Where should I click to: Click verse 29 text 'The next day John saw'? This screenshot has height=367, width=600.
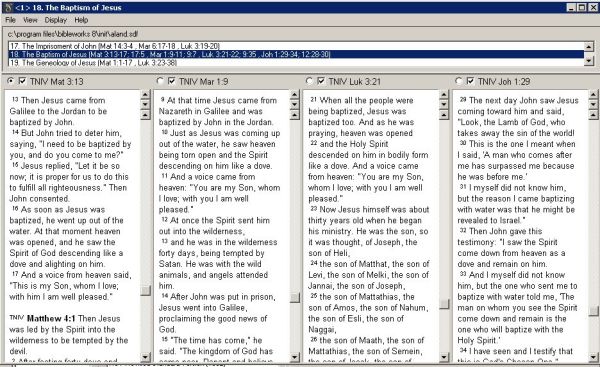tap(512, 100)
